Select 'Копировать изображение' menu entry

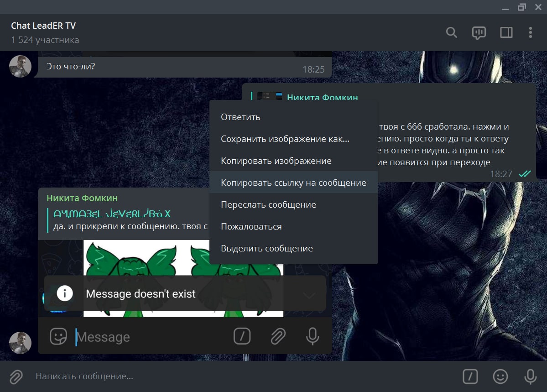click(x=293, y=161)
